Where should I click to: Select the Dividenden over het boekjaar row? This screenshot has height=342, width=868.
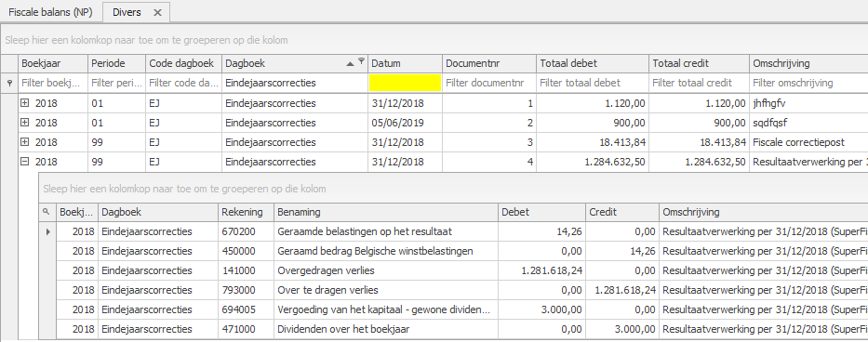click(454, 329)
